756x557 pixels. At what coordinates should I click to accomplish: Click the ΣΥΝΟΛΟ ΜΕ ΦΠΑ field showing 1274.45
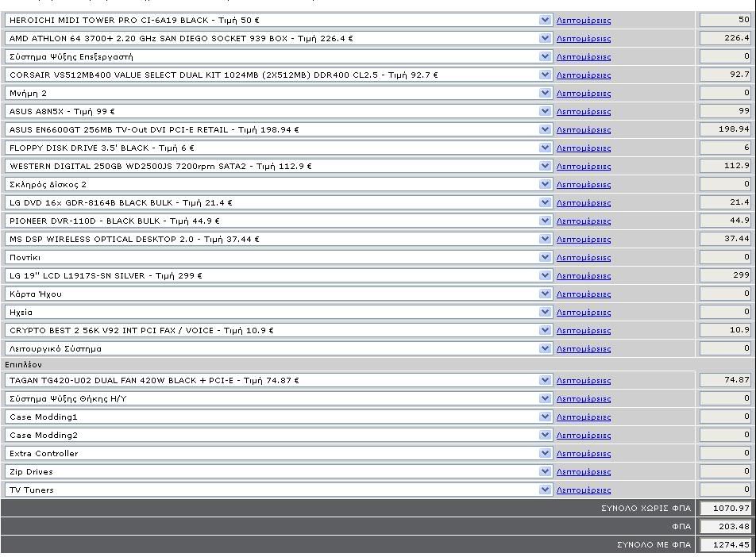point(725,545)
